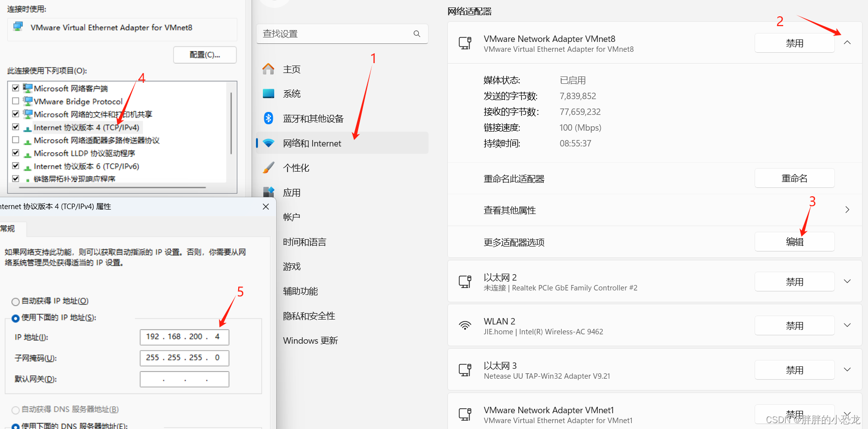Click the items list horizontal scrollbar
This screenshot has width=868, height=429.
click(112, 187)
